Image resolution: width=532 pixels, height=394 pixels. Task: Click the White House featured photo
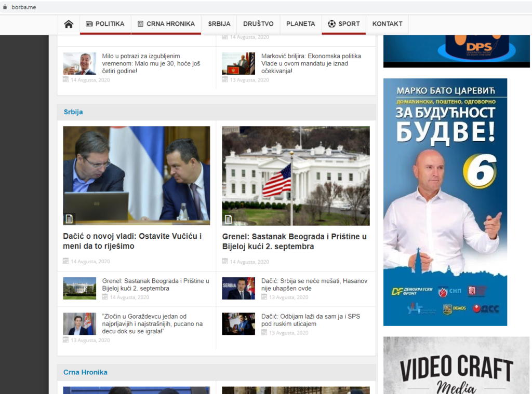[296, 176]
